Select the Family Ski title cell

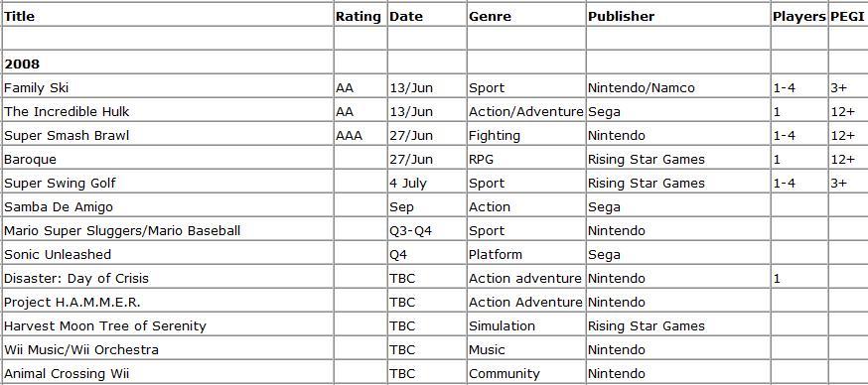click(x=167, y=87)
